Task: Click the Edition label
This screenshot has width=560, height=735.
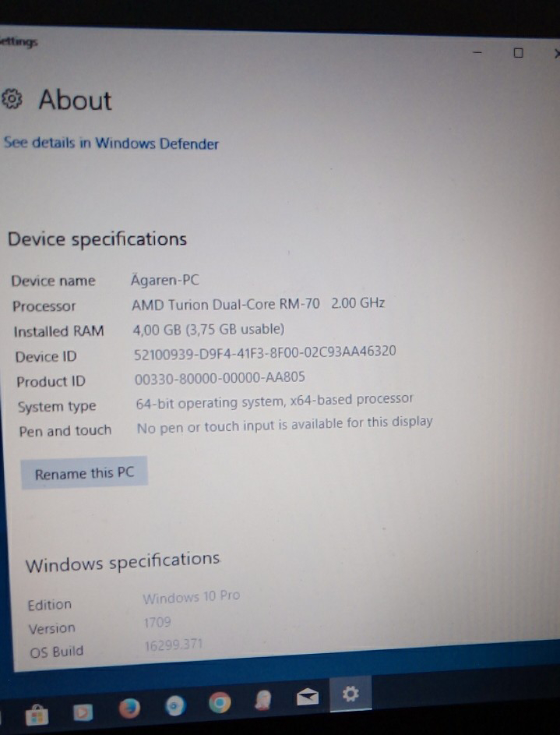Action: coord(50,605)
